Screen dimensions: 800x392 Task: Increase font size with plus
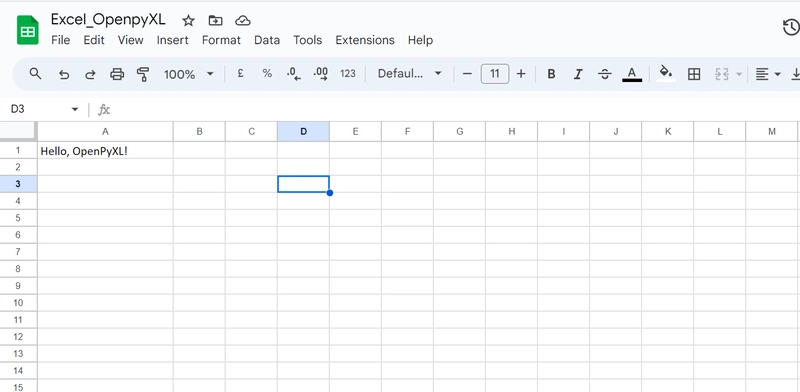click(x=521, y=74)
